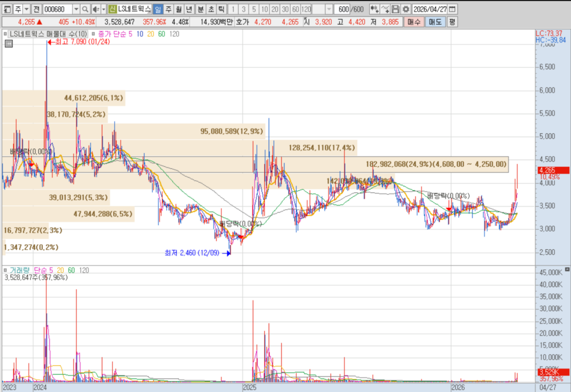The width and height of the screenshot is (571, 392).
Task: Click the green 신 badge icon
Action: [x=113, y=9]
